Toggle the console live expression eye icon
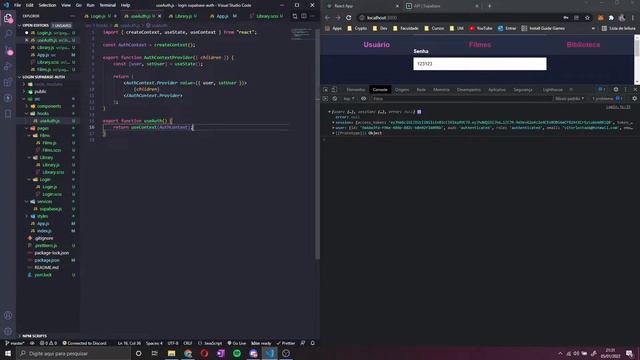 tap(363, 98)
